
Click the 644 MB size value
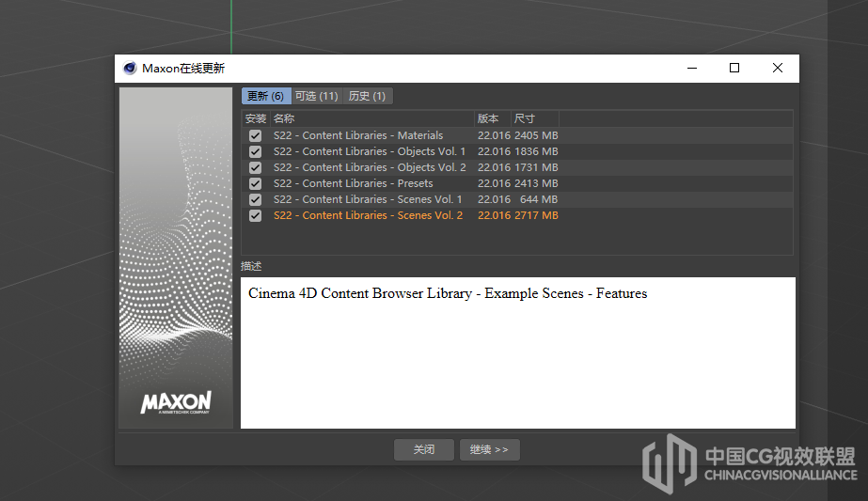pos(539,200)
